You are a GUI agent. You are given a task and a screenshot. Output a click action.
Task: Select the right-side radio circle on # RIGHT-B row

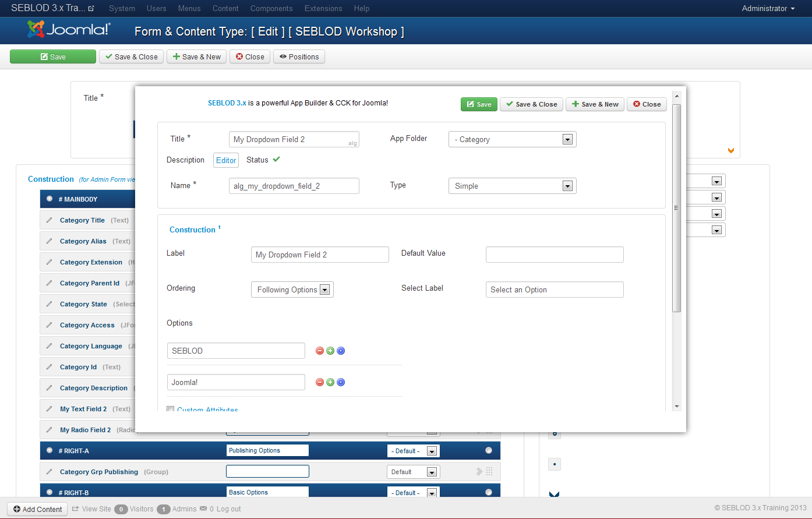489,492
